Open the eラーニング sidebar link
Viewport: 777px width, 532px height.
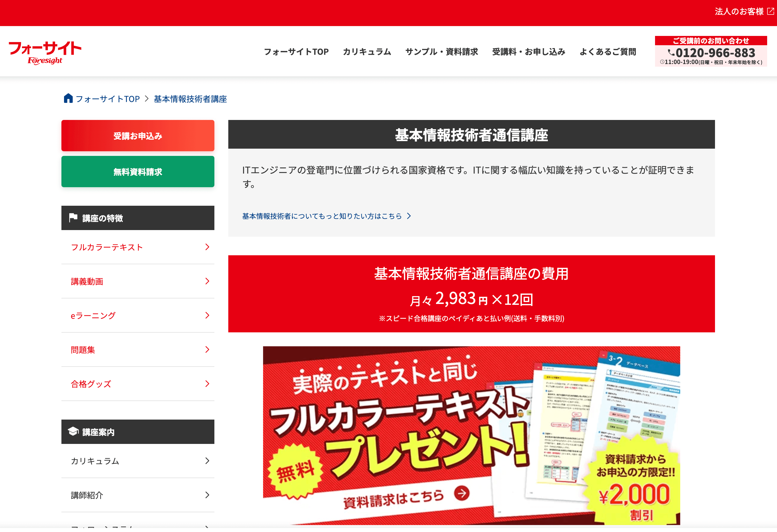138,315
